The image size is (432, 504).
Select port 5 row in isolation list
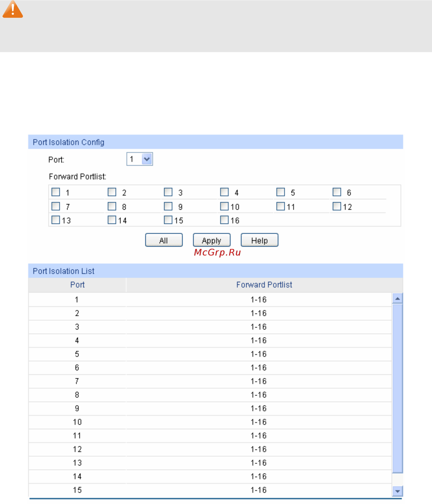210,354
